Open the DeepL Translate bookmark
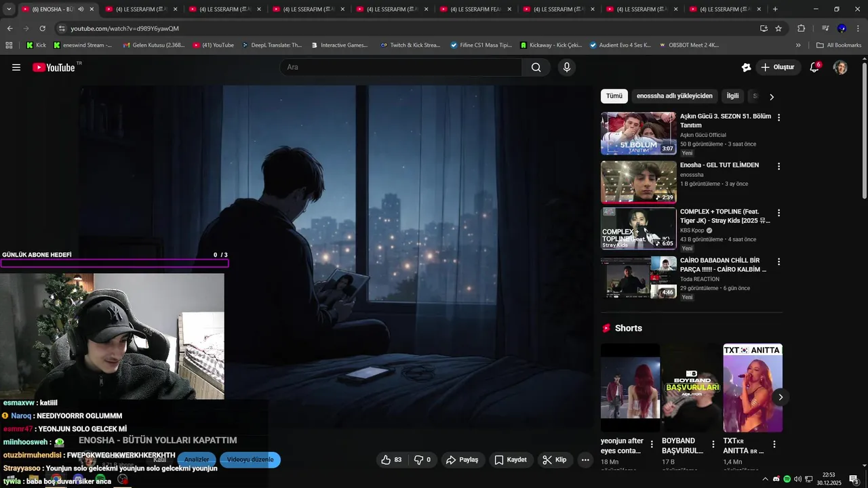This screenshot has width=868, height=488. click(x=271, y=45)
